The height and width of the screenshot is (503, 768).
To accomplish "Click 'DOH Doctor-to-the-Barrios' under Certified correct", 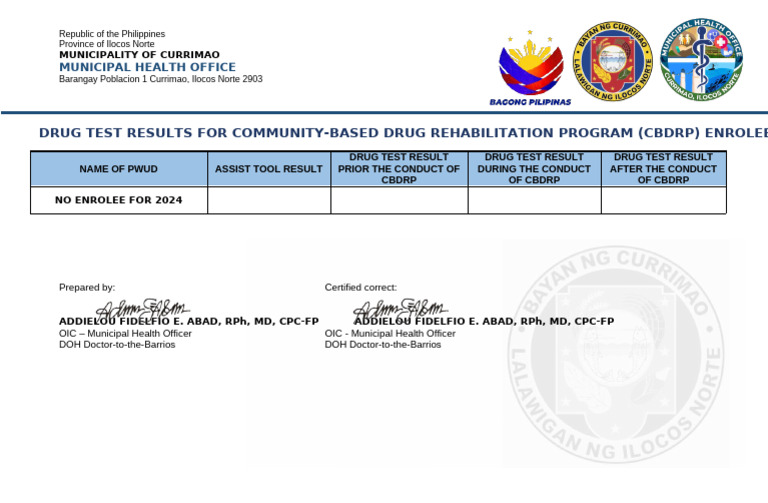I will tap(383, 345).
